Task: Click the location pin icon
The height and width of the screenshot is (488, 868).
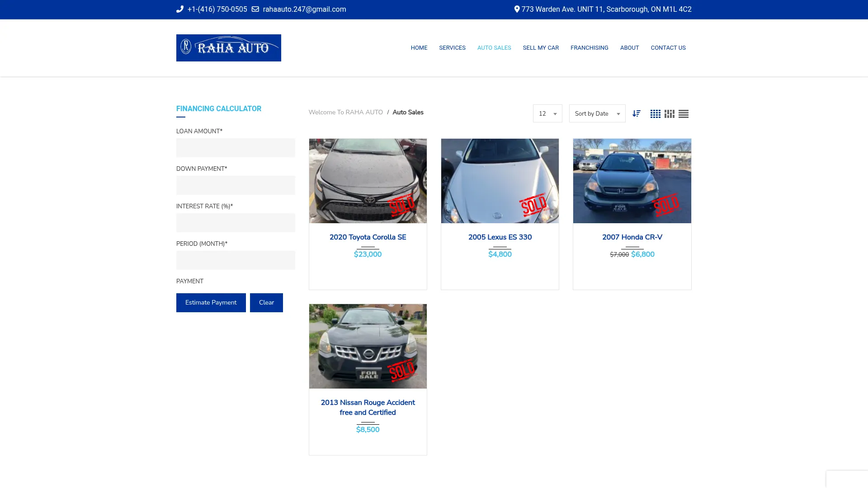Action: [x=517, y=9]
